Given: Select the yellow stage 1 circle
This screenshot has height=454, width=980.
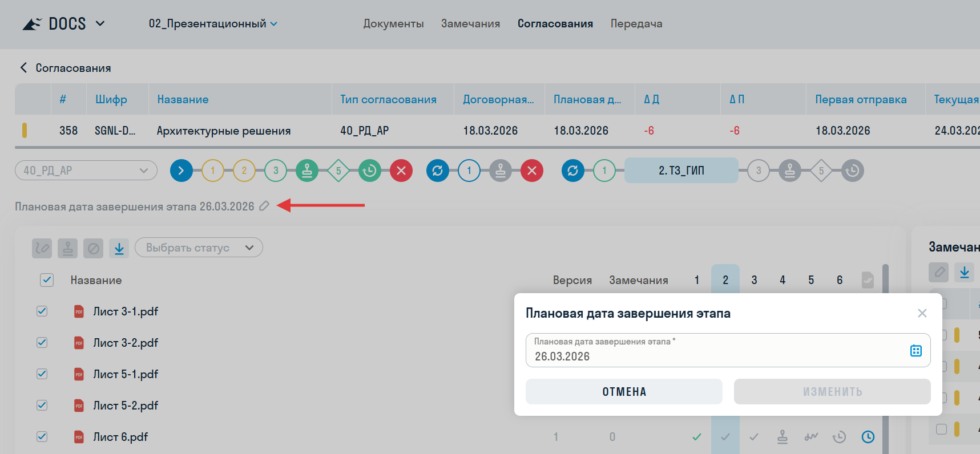Looking at the screenshot, I should (x=213, y=171).
